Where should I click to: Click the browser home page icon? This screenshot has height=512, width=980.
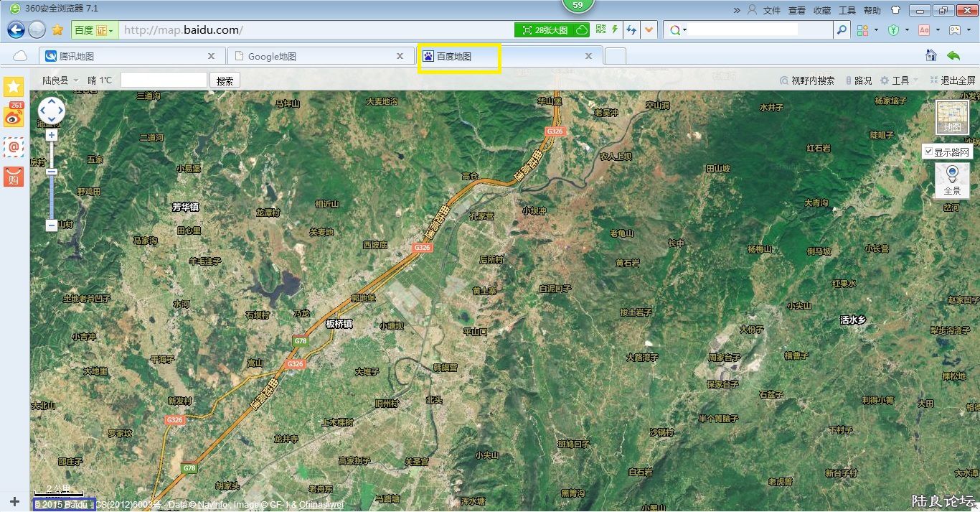[930, 56]
